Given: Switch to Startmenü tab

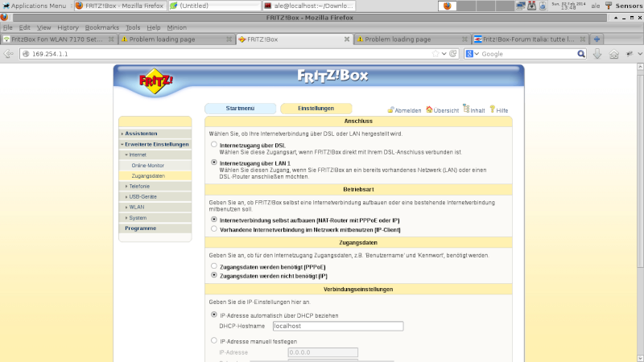Looking at the screenshot, I should pos(240,109).
